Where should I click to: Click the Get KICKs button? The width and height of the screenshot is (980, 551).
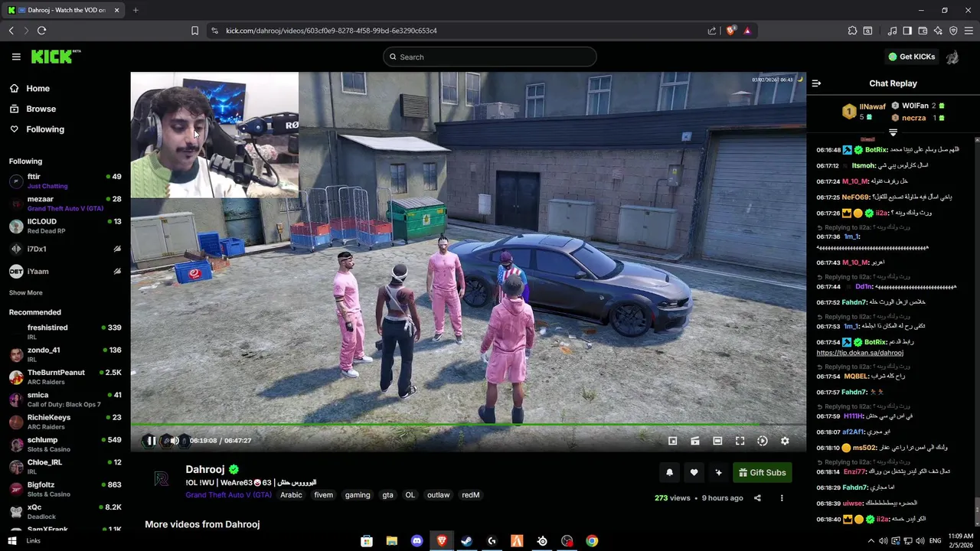click(912, 57)
